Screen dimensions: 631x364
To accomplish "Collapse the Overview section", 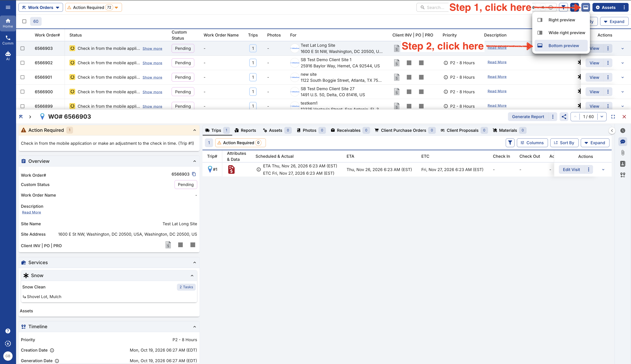I will [x=194, y=161].
